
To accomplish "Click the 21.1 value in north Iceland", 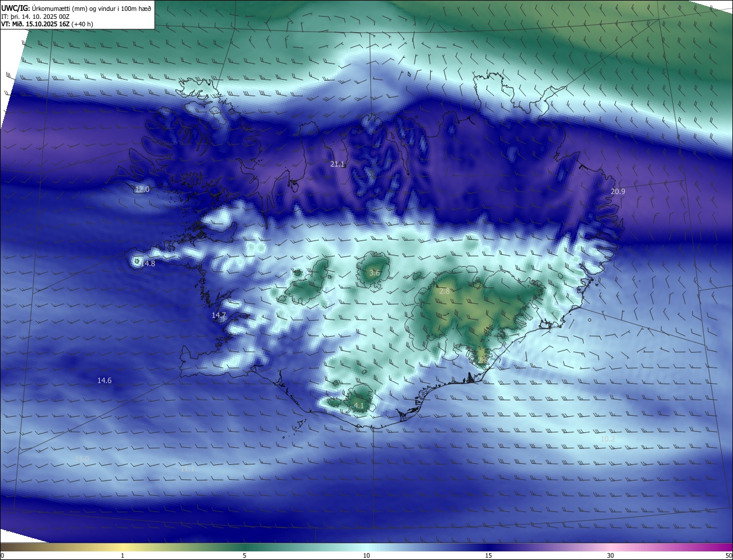I will click(x=338, y=164).
